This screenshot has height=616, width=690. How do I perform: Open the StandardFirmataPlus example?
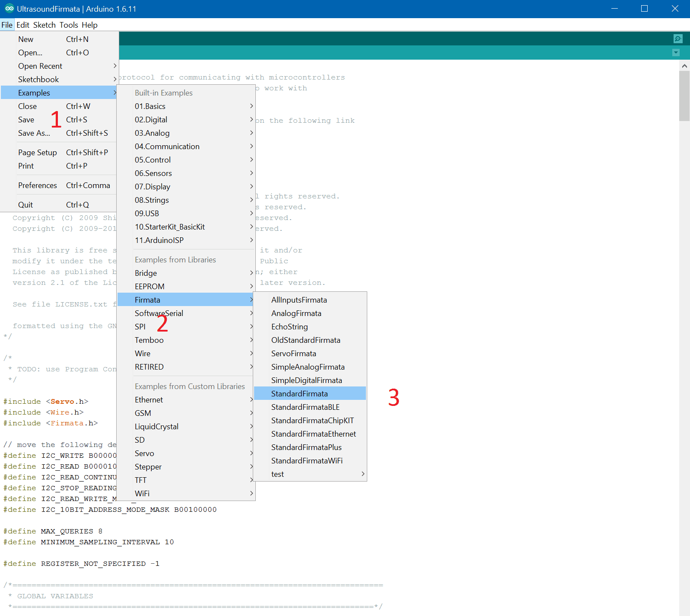(x=310, y=447)
